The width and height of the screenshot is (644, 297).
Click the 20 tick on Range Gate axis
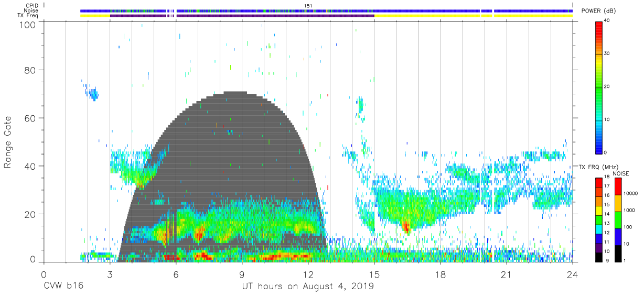tap(30, 214)
